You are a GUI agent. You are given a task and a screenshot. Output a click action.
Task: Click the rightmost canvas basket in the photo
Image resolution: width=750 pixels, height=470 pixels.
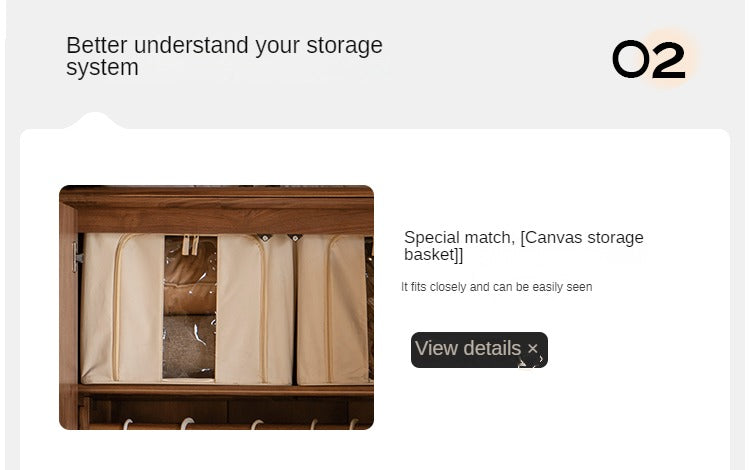point(333,310)
